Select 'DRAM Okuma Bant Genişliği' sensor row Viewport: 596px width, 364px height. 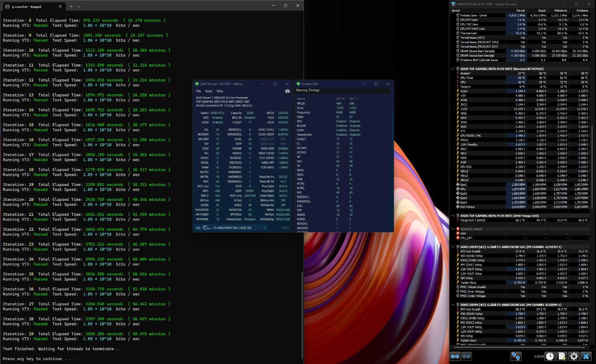pyautogui.click(x=522, y=51)
